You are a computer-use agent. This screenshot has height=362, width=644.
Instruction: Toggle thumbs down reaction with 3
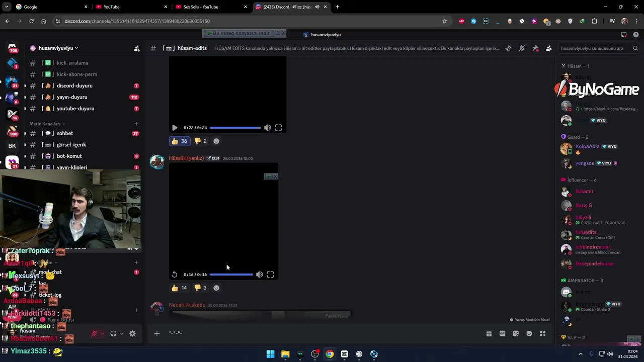(x=201, y=288)
